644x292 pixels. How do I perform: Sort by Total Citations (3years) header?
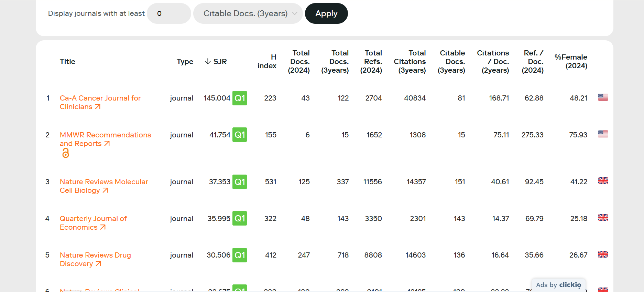tap(410, 61)
